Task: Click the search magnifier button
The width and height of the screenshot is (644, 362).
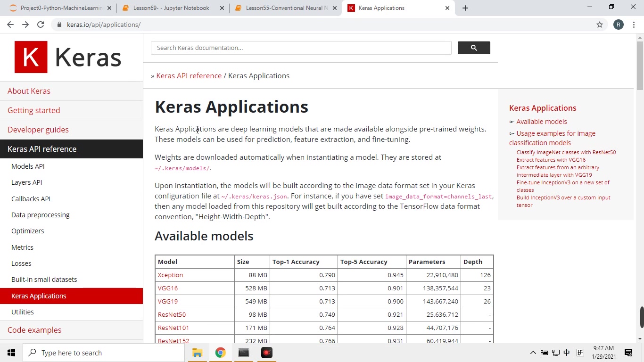Action: [x=474, y=48]
